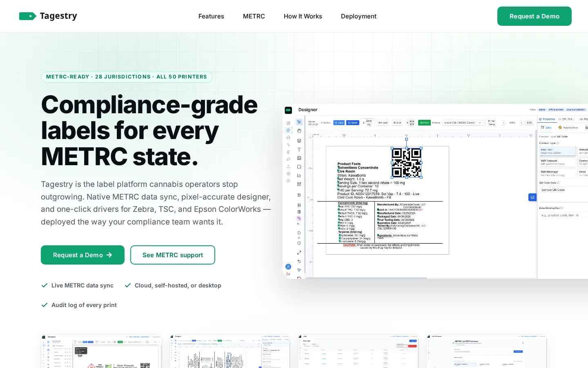
Task: Click 'Cloud, self-hosted, or desktop' text
Action: [178, 285]
